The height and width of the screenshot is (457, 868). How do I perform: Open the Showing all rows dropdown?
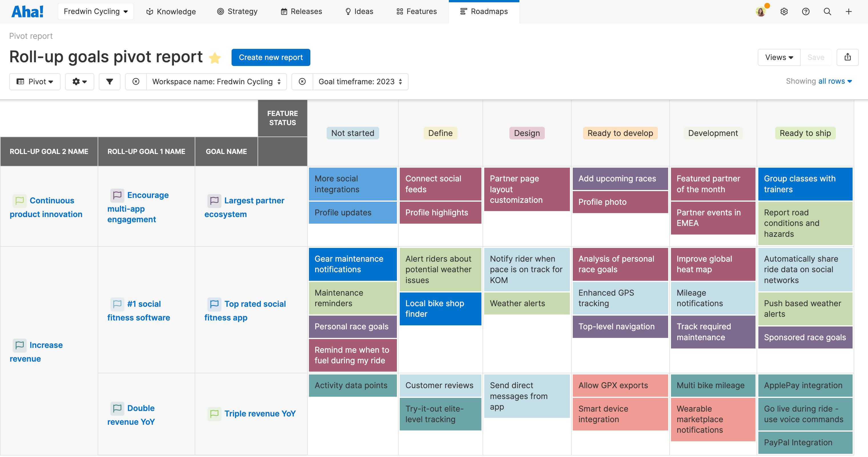pyautogui.click(x=835, y=81)
